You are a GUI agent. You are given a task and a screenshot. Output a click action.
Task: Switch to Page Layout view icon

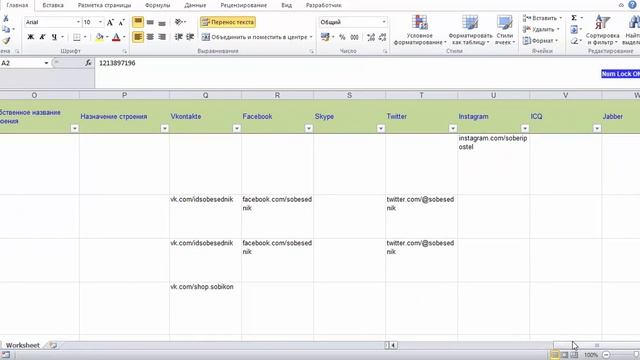(x=564, y=355)
